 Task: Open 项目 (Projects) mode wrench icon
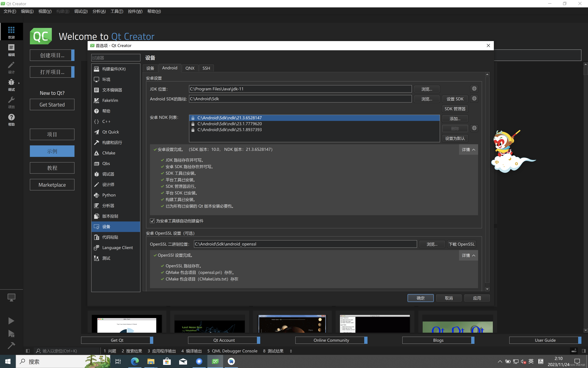[11, 103]
